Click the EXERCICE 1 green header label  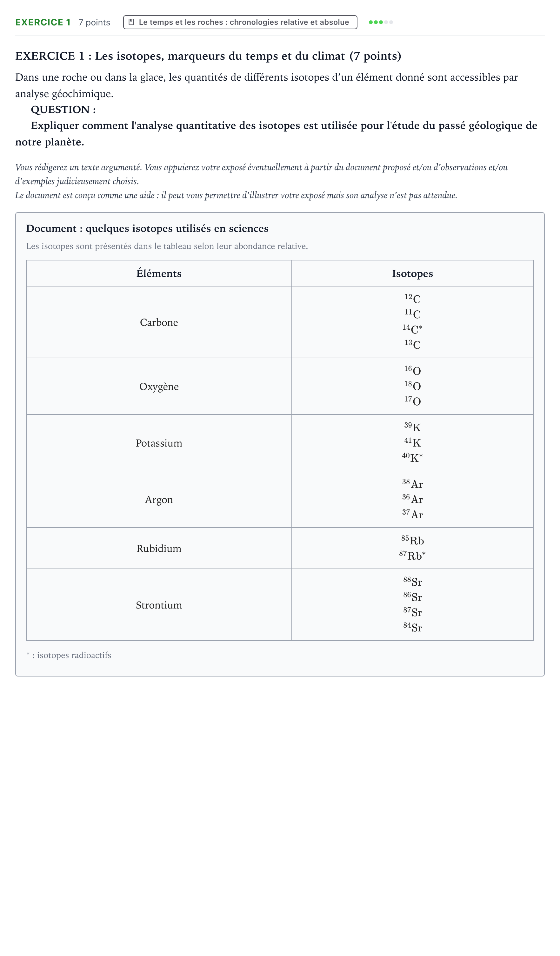tap(43, 22)
